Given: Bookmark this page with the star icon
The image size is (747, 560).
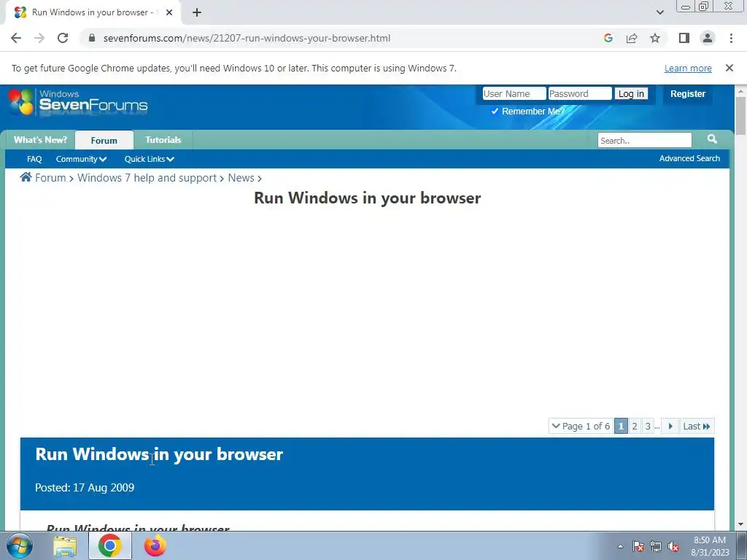Looking at the screenshot, I should 655,38.
